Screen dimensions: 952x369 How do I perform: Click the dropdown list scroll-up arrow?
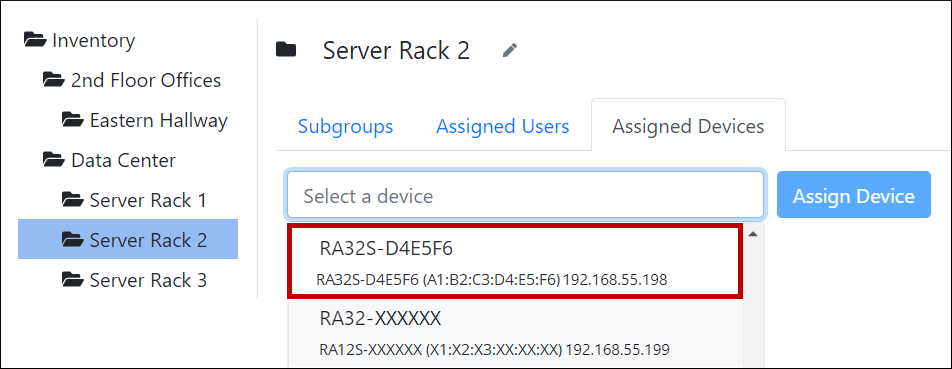[753, 234]
